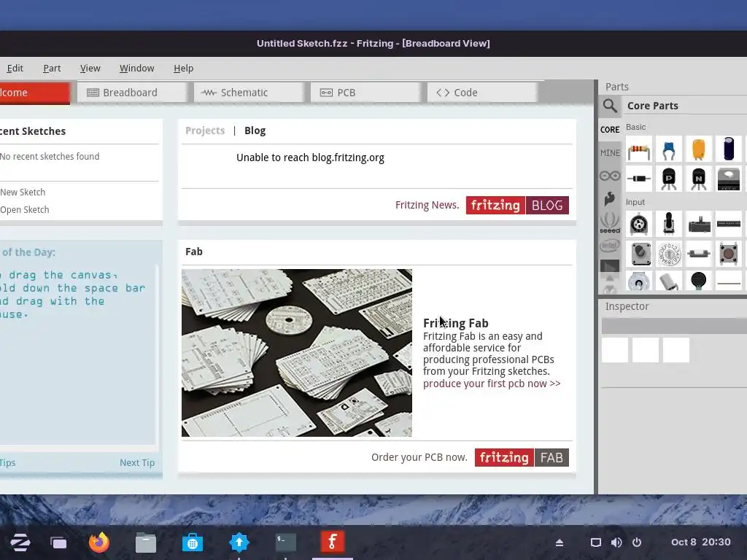Screen dimensions: 747x560
Task: Select the blue ceramic capacitor part
Action: click(669, 149)
